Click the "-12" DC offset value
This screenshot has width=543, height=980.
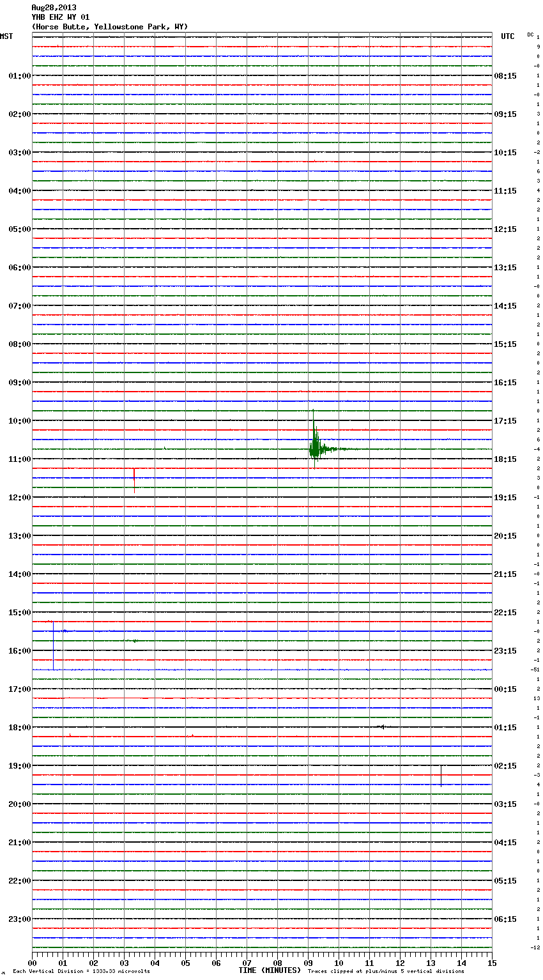pos(535,947)
